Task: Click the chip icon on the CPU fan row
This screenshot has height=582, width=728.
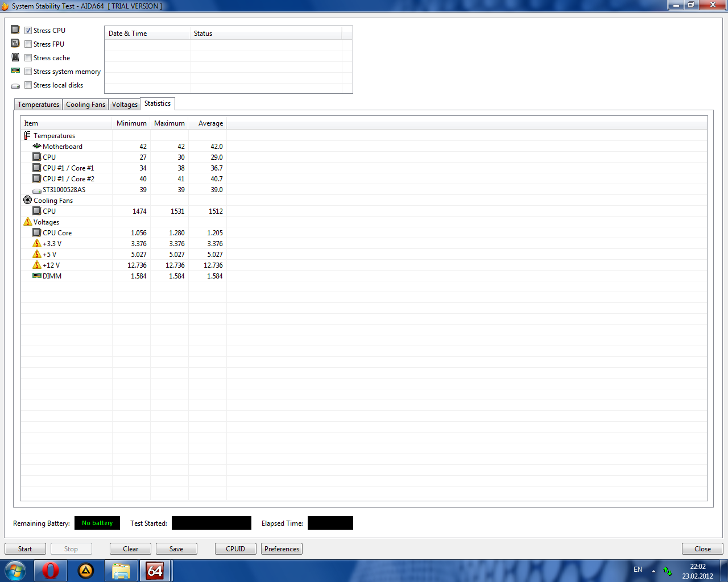Action: coord(37,211)
